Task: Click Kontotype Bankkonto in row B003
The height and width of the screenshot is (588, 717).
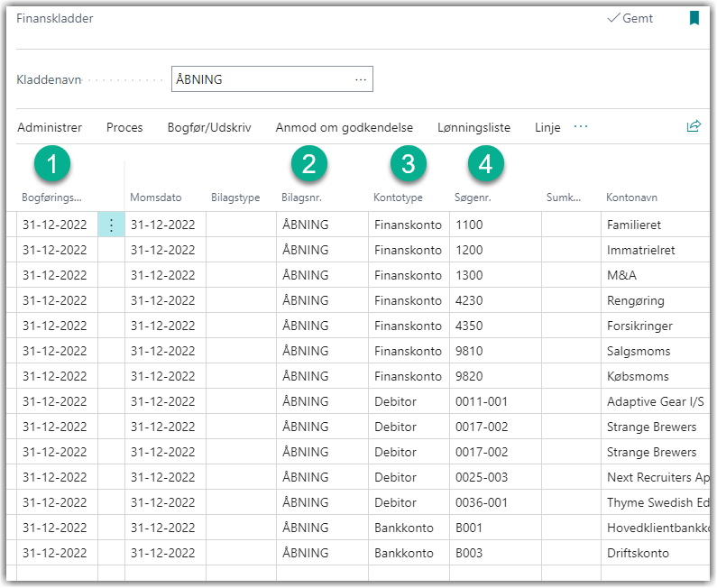Action: point(409,552)
